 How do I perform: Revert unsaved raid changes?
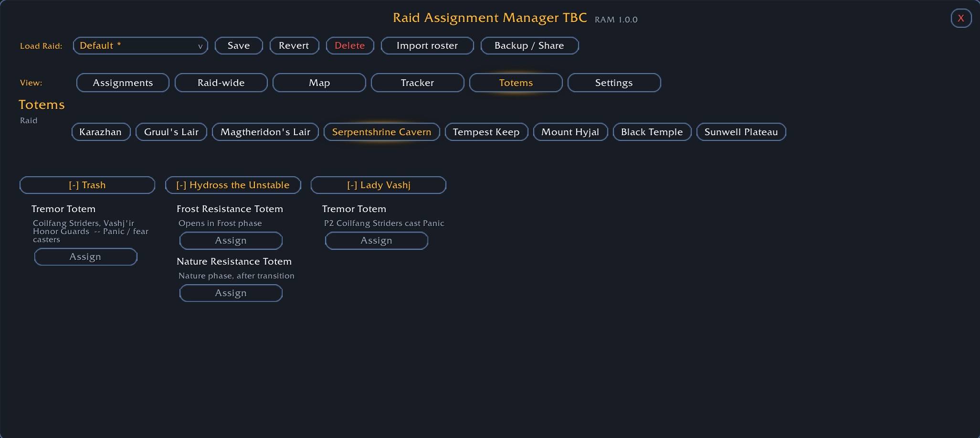click(294, 46)
